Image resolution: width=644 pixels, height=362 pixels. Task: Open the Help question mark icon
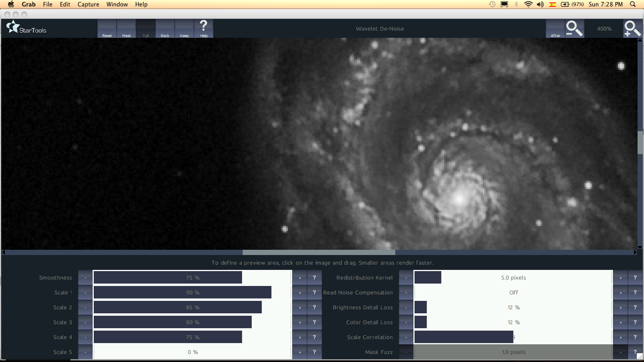point(204,28)
